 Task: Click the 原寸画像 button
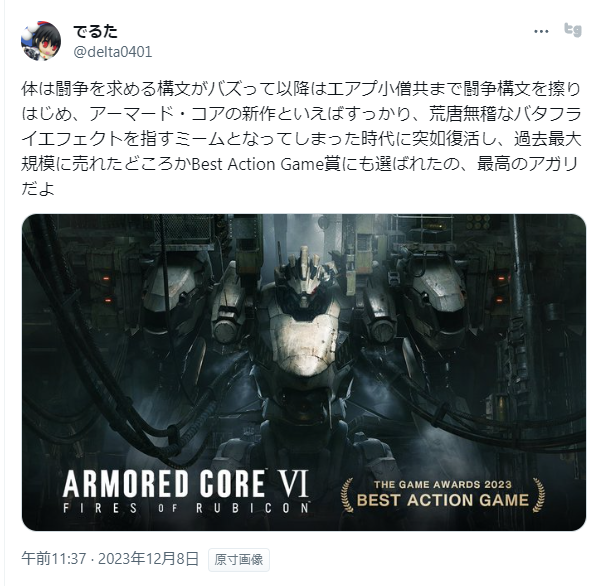coord(239,559)
